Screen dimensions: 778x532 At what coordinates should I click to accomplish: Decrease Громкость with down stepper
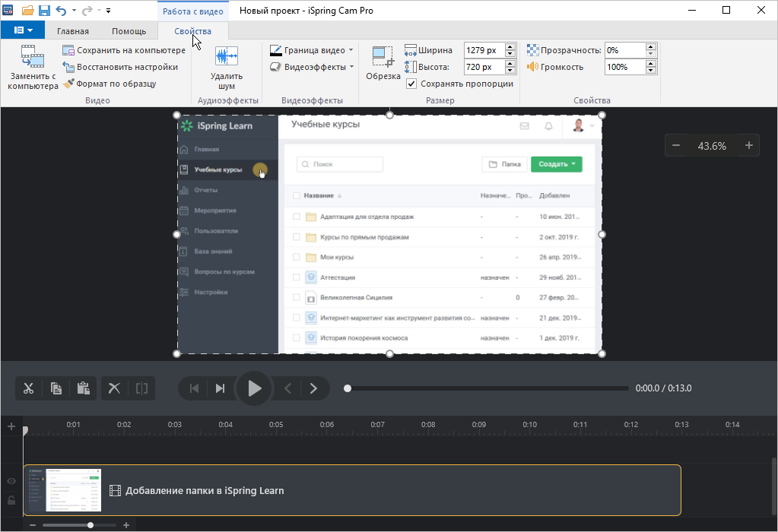651,71
